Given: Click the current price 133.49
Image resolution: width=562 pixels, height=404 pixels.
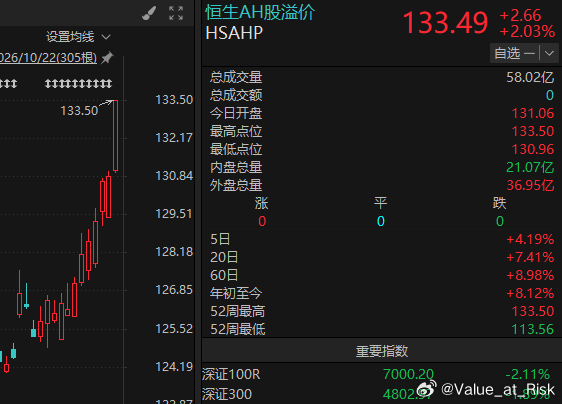Looking at the screenshot, I should 445,23.
